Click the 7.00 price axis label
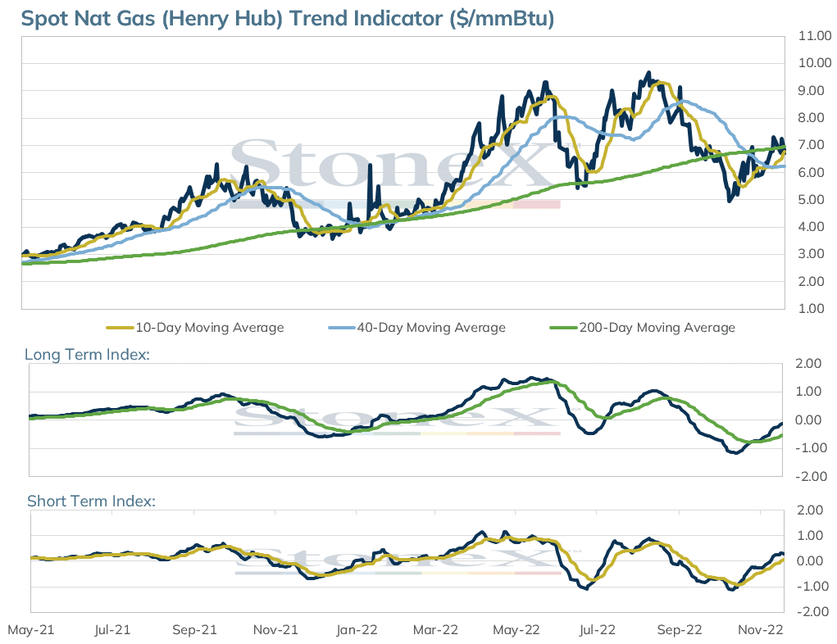 pos(811,145)
